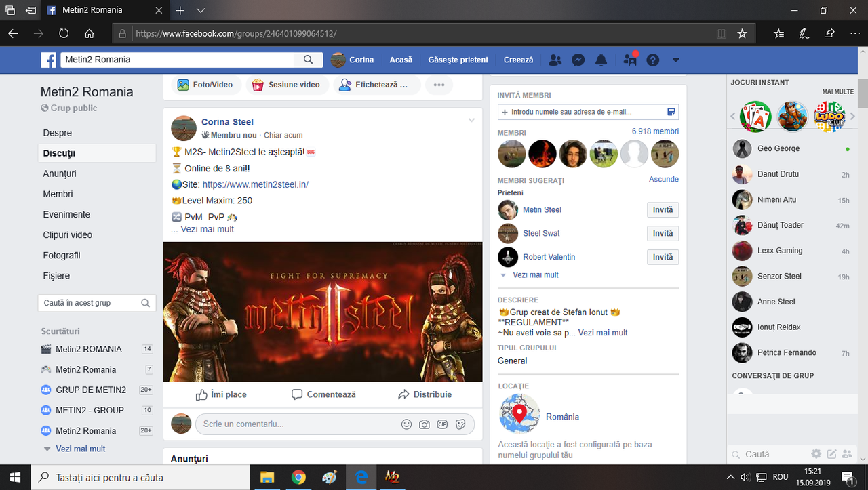Hide suggested members with Ascunde
The image size is (868, 490).
(x=664, y=179)
